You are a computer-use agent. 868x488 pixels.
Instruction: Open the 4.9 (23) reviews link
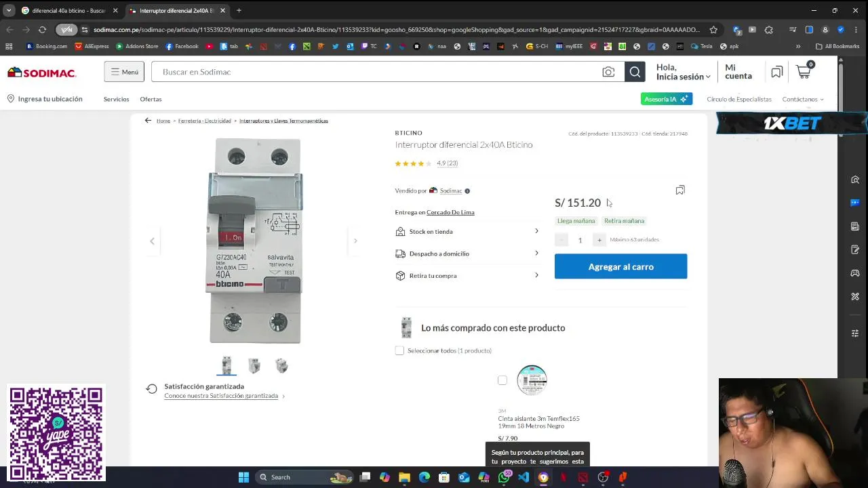click(447, 163)
